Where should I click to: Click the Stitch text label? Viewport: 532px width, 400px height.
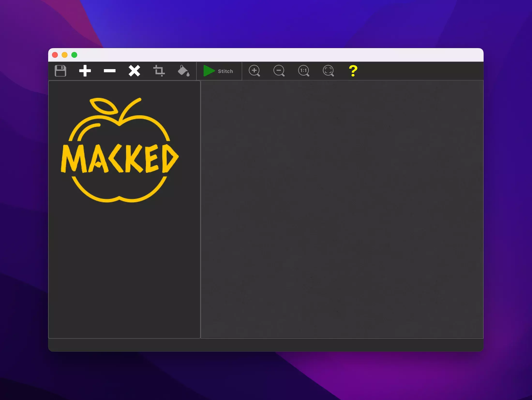[225, 71]
